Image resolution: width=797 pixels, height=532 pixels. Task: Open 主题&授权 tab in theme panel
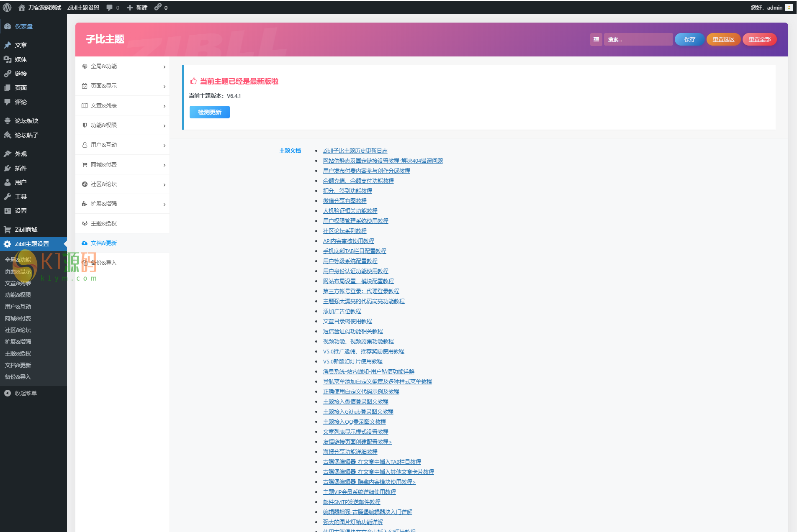click(122, 223)
